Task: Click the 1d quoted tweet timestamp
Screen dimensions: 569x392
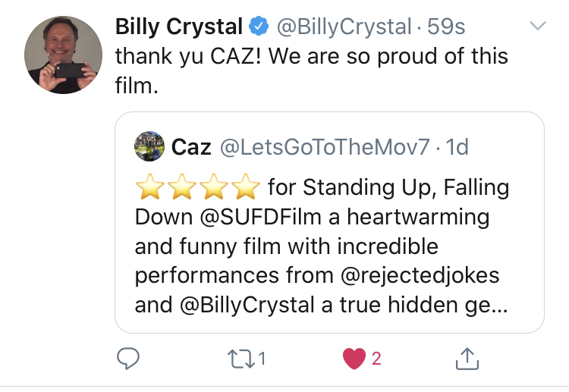Action: coord(457,146)
